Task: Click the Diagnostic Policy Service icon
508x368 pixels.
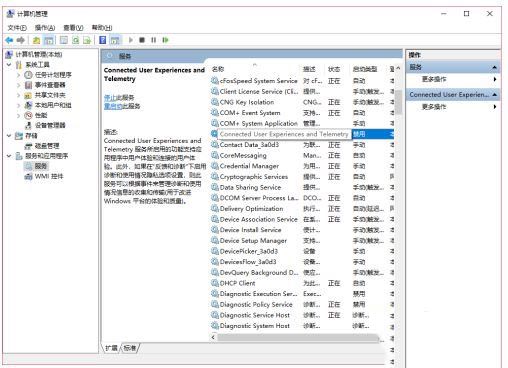Action: 215,304
